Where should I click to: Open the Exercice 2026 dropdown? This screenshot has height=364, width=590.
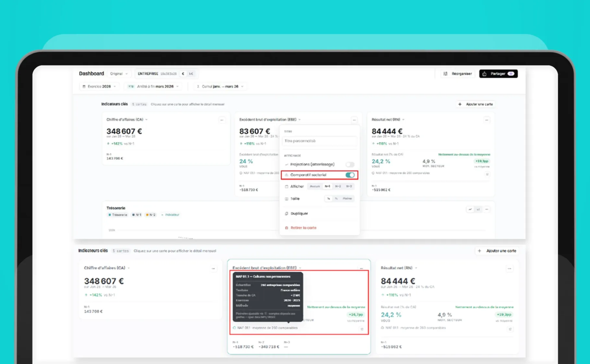[99, 87]
